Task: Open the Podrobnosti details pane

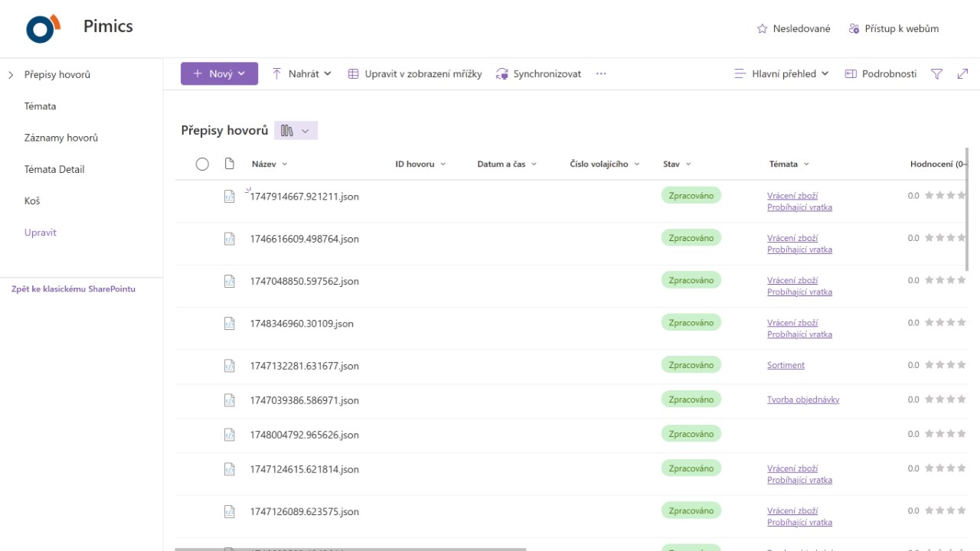Action: pos(880,74)
